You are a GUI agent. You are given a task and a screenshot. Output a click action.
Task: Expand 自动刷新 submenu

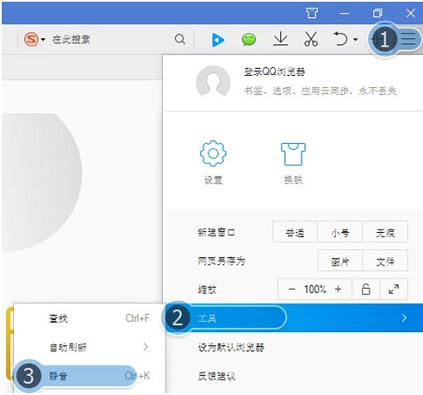pyautogui.click(x=89, y=347)
